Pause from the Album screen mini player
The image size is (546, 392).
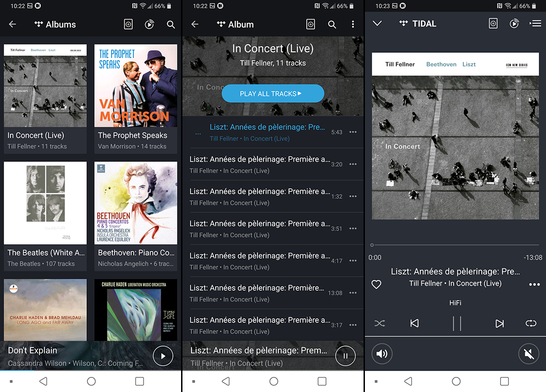[x=345, y=356]
